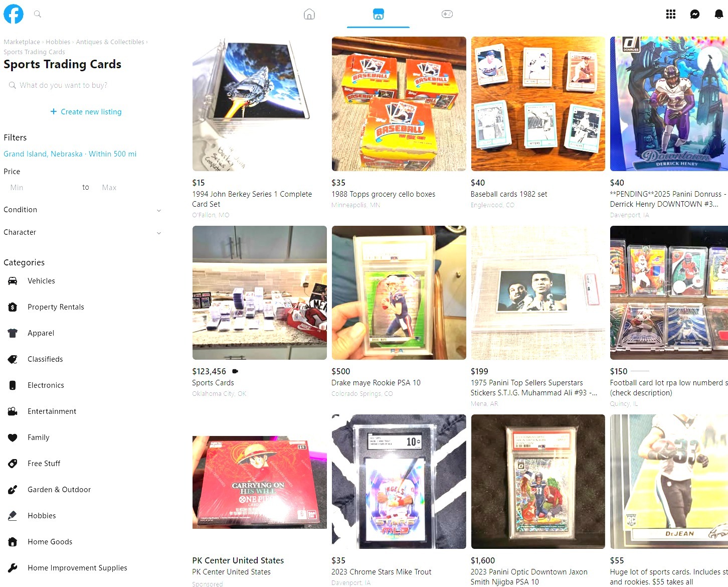
Task: Select the Home Improvement Supplies wrench icon
Action: (x=13, y=568)
